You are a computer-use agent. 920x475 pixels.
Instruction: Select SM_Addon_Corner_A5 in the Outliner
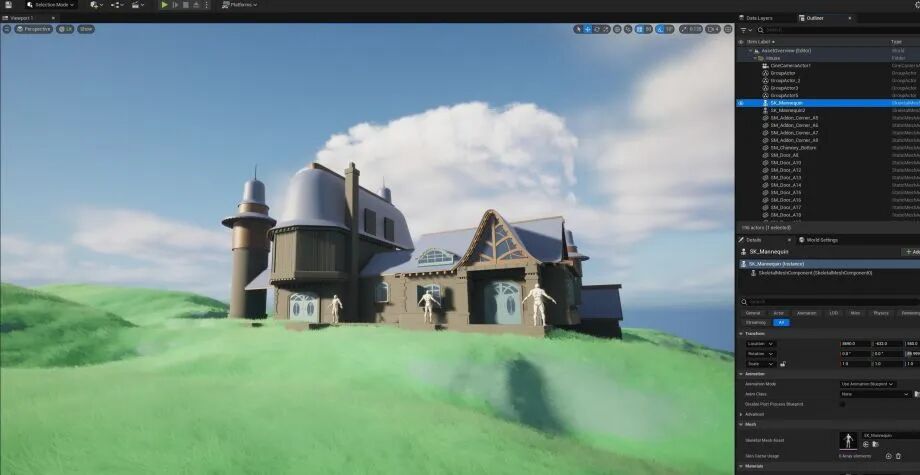point(794,118)
